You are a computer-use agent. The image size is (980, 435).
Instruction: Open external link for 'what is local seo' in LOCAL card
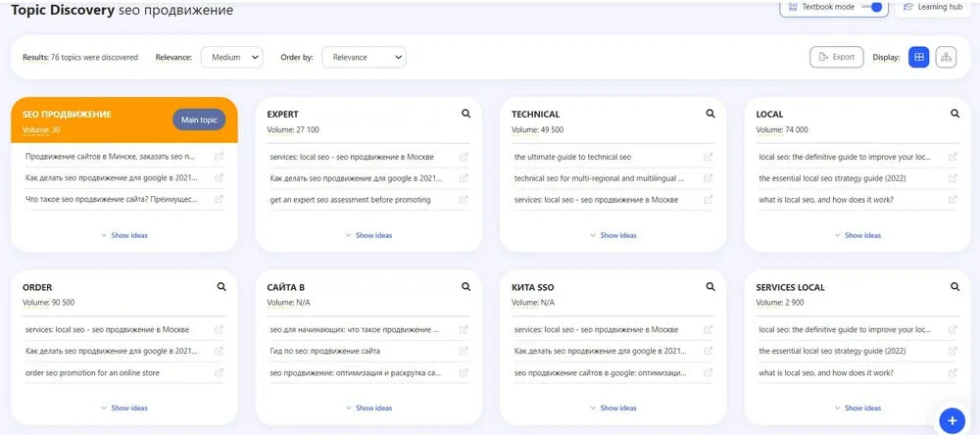pyautogui.click(x=953, y=200)
